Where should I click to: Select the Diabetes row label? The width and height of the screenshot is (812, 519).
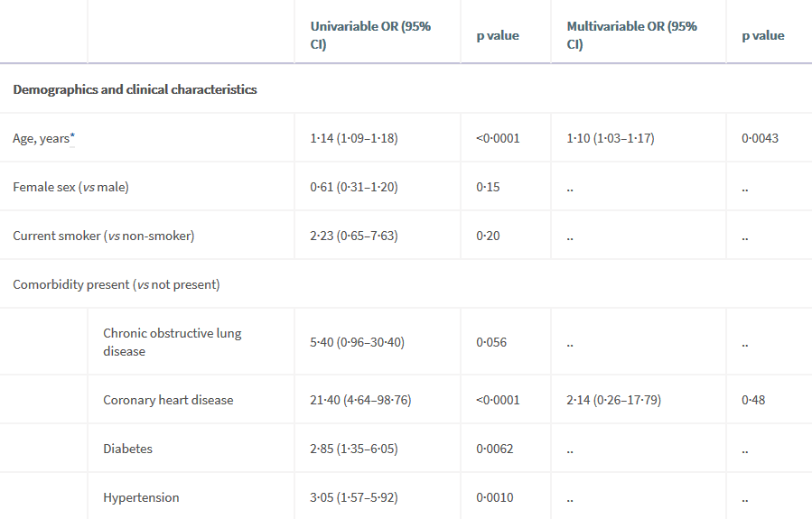pyautogui.click(x=127, y=449)
